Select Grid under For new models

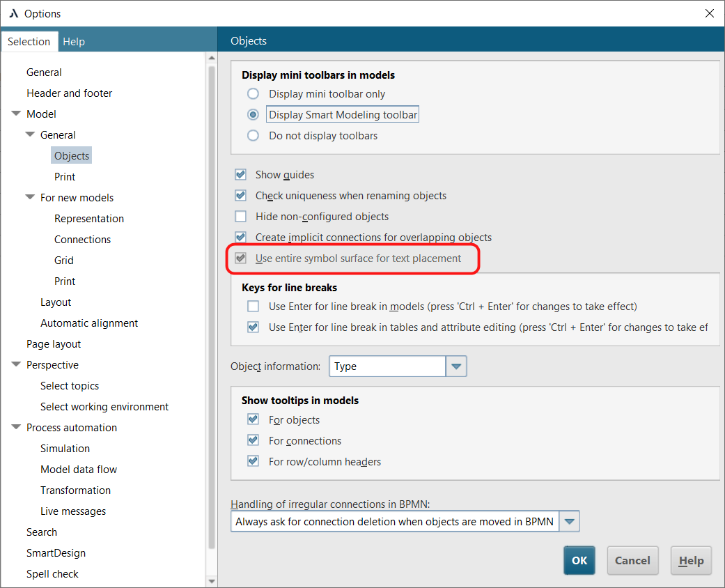63,260
